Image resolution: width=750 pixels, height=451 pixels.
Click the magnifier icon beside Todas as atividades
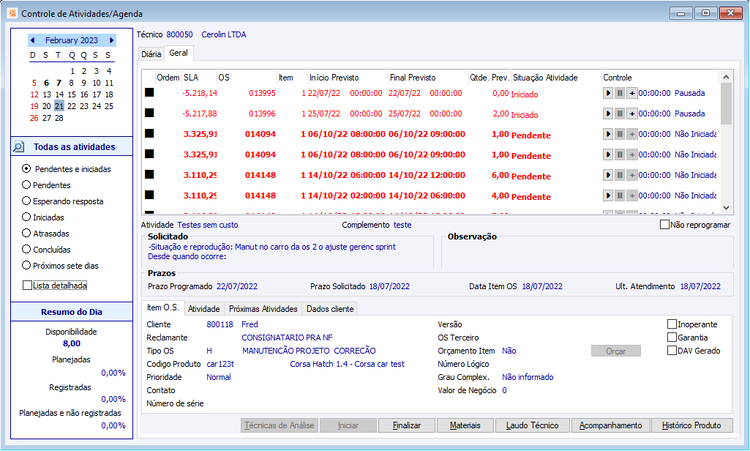pyautogui.click(x=18, y=147)
